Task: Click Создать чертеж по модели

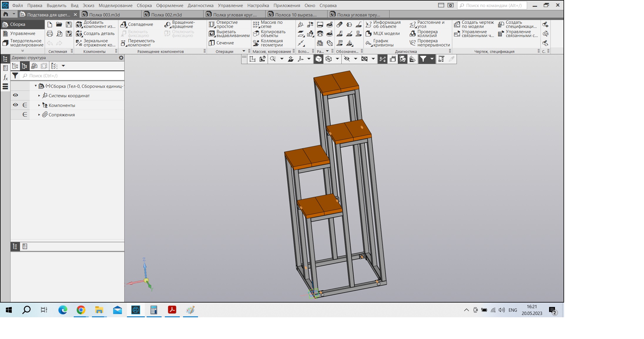Action: coord(474,24)
